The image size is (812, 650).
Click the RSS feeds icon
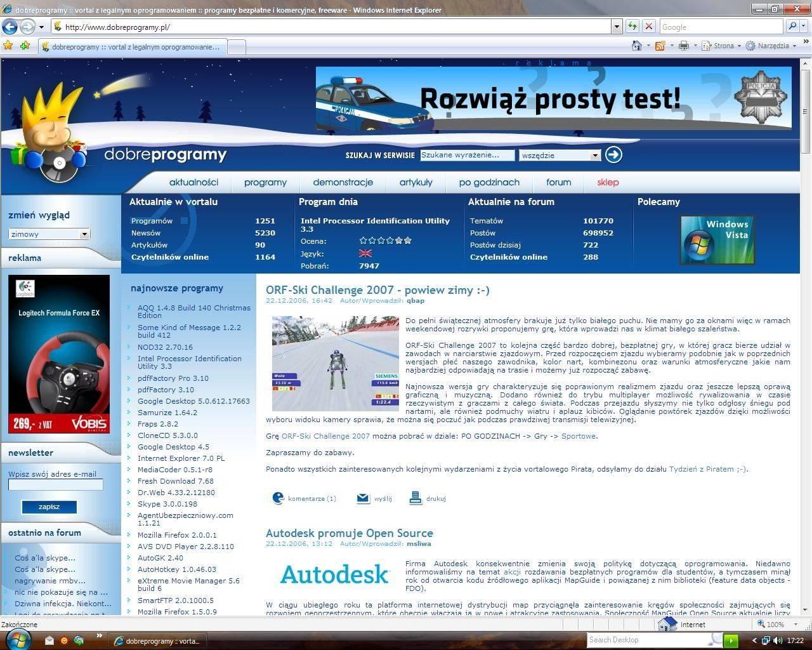(x=660, y=46)
